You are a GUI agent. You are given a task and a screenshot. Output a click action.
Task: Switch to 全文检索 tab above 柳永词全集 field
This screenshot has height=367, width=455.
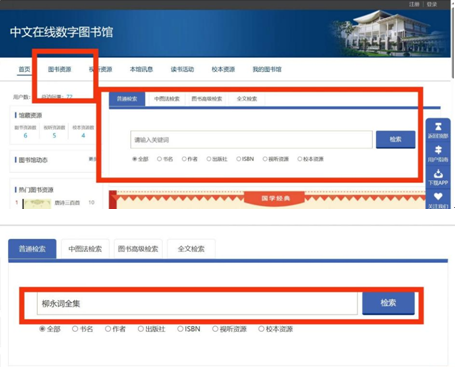tap(191, 249)
